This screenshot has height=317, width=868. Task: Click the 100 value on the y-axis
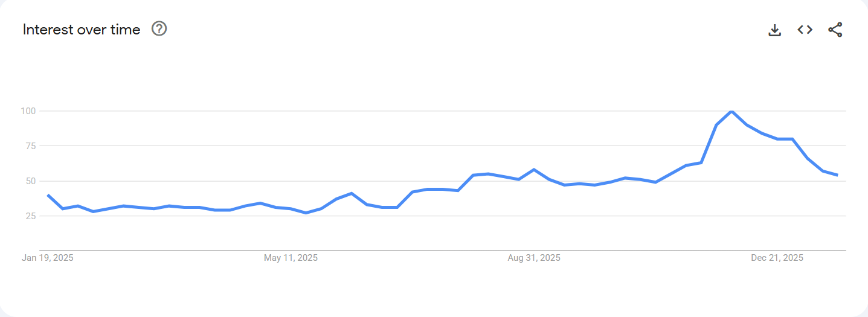tap(28, 111)
